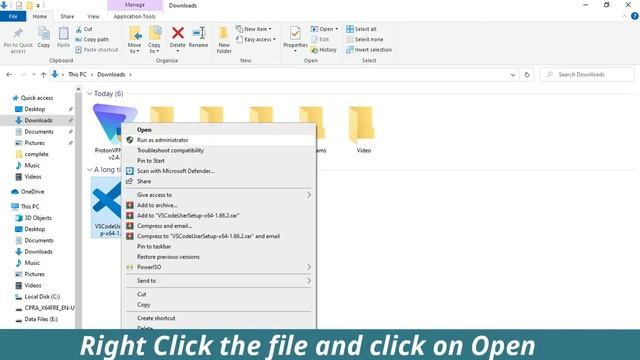Image resolution: width=640 pixels, height=360 pixels.
Task: Choose Share in context menu
Action: click(x=220, y=181)
